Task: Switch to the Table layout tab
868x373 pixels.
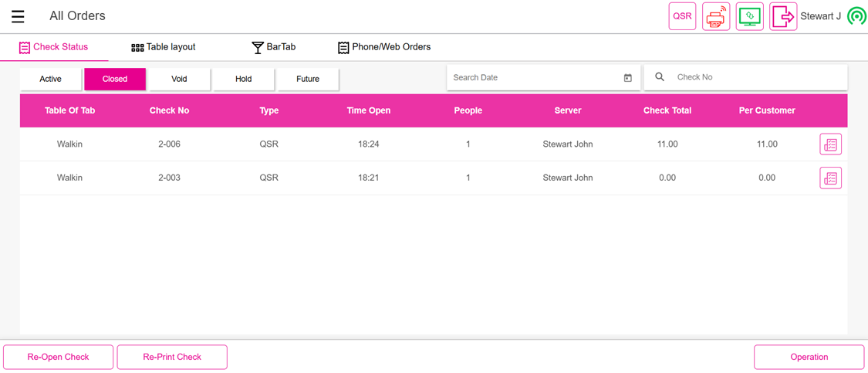Action: (x=163, y=47)
